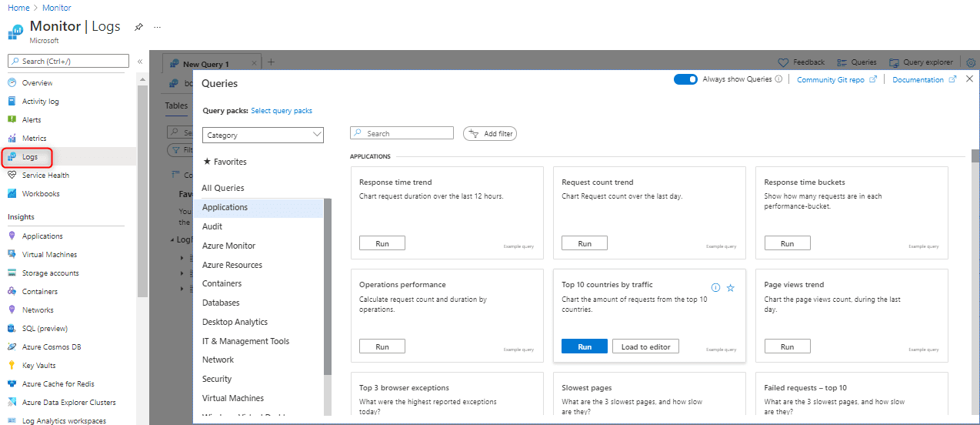Run Response time trend query
The image size is (980, 425).
[382, 243]
